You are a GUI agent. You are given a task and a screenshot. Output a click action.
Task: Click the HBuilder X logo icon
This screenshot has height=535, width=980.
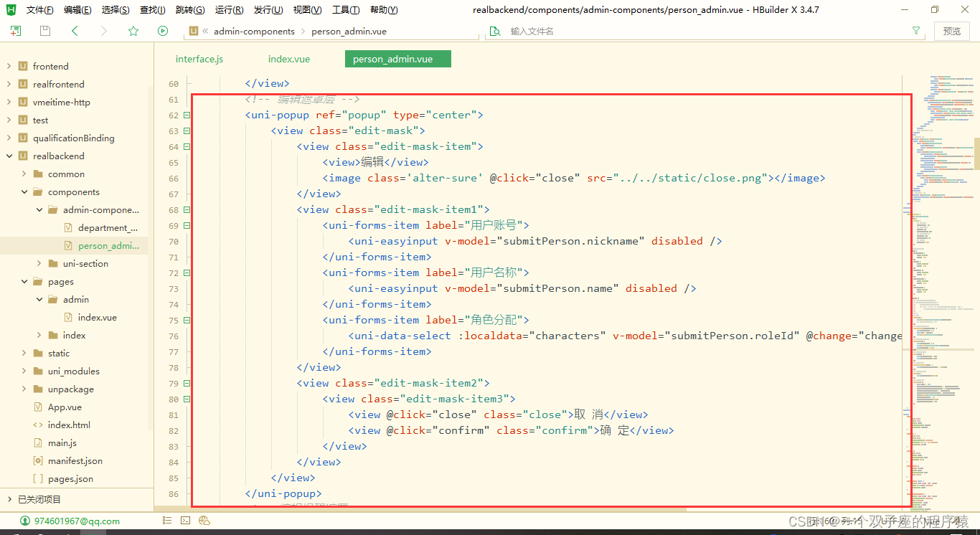pos(11,9)
